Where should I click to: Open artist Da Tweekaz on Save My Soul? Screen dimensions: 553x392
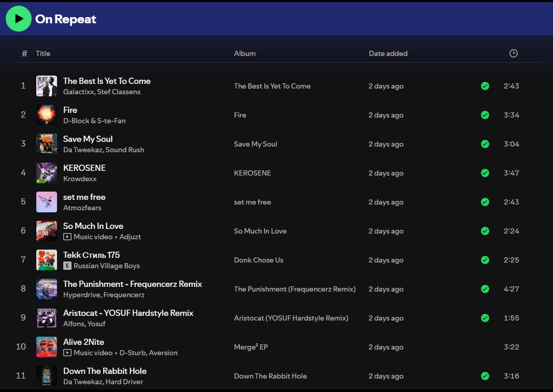click(x=82, y=150)
